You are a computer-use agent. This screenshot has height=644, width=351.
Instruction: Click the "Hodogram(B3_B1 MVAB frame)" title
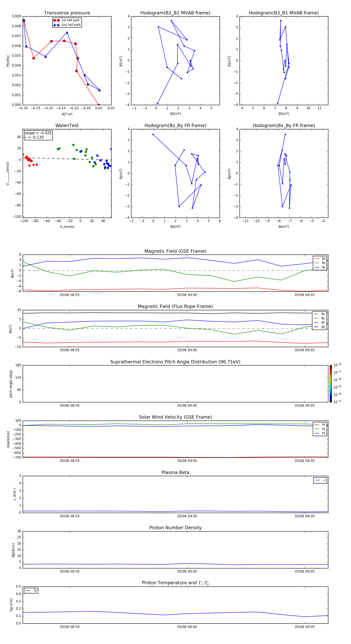click(284, 13)
